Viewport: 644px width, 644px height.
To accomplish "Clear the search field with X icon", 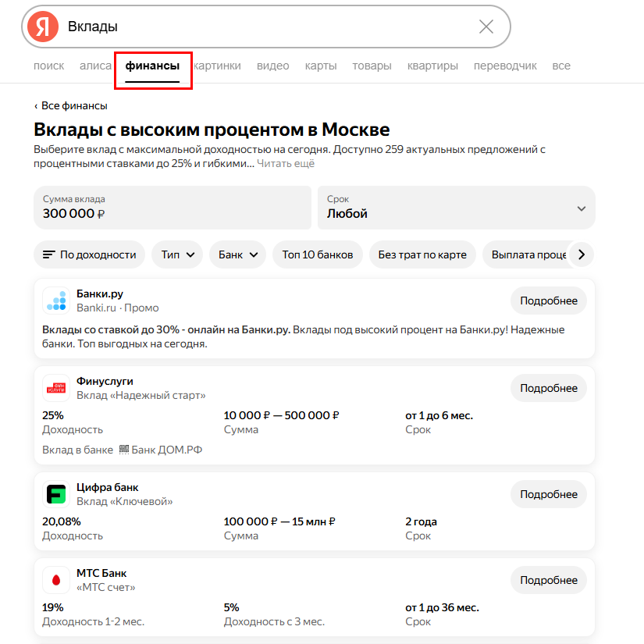I will tap(486, 27).
